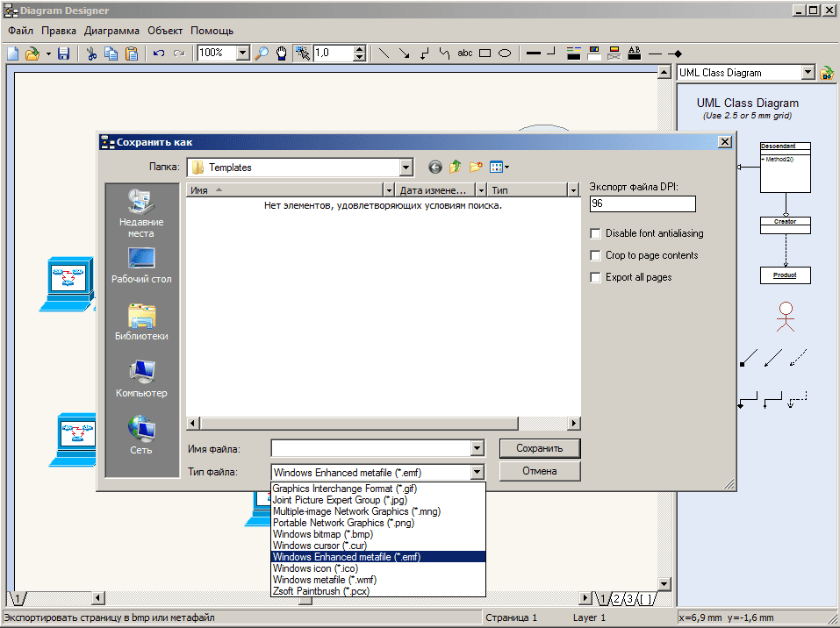Image resolution: width=840 pixels, height=628 pixels.
Task: Go up one folder level in dialog
Action: coord(456,168)
